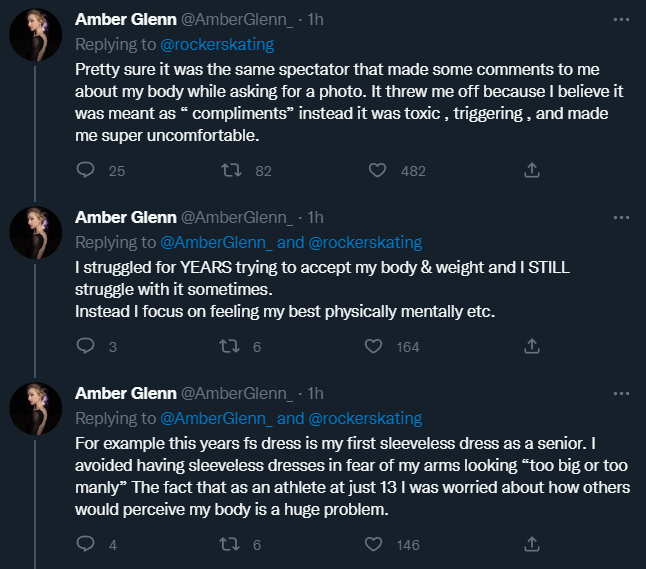646x569 pixels.
Task: Click Amber Glenn's avatar on the first tweet
Action: [36, 40]
